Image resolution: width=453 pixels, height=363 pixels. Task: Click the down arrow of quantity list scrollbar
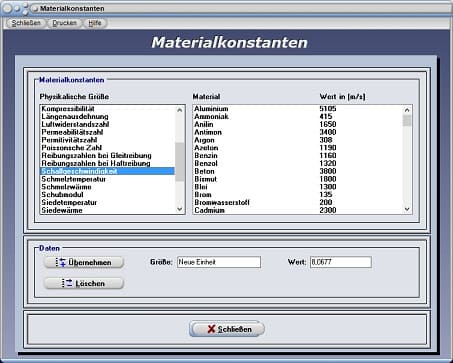pos(180,209)
